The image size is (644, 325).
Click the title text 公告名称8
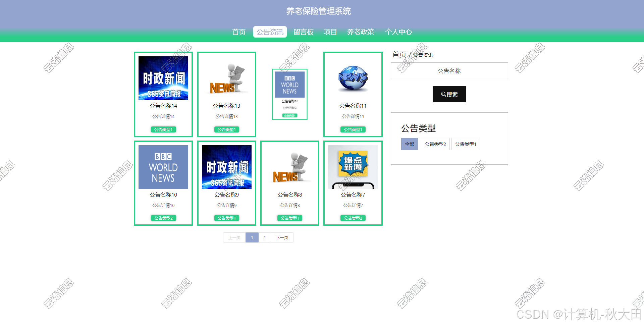[x=290, y=195]
